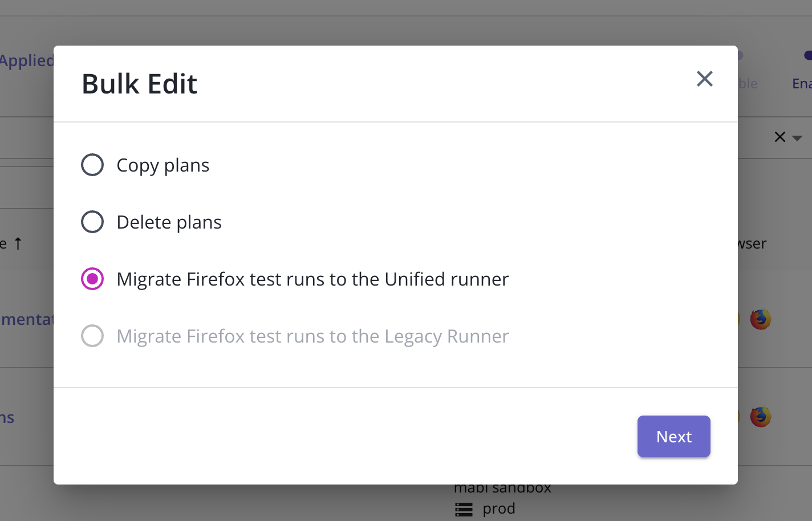Close the Bulk Edit dialog

[705, 79]
